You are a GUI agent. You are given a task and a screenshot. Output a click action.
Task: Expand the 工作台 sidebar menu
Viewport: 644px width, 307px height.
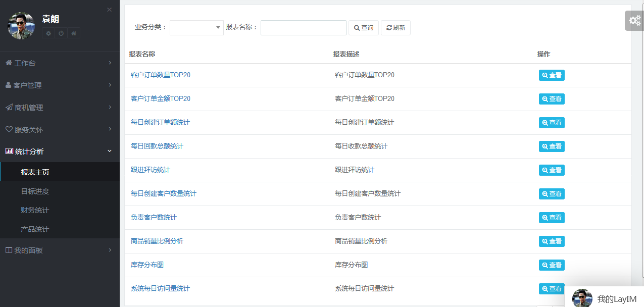(x=60, y=63)
